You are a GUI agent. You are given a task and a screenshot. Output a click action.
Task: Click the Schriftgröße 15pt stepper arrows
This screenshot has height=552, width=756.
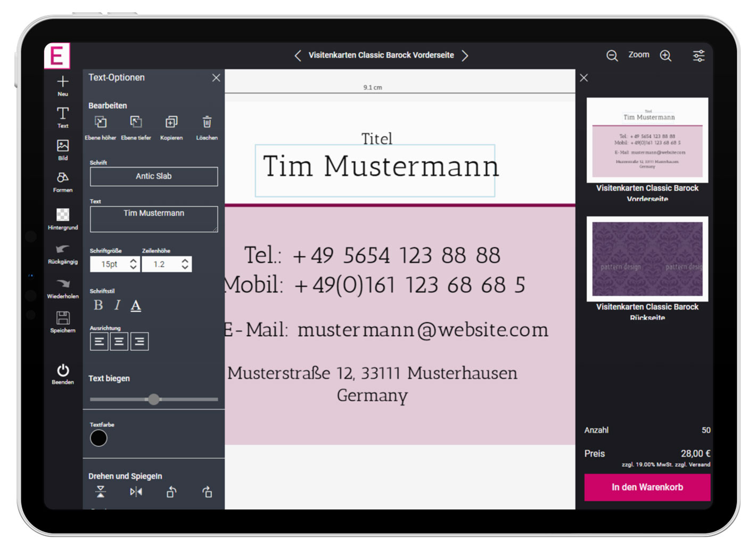coord(133,264)
